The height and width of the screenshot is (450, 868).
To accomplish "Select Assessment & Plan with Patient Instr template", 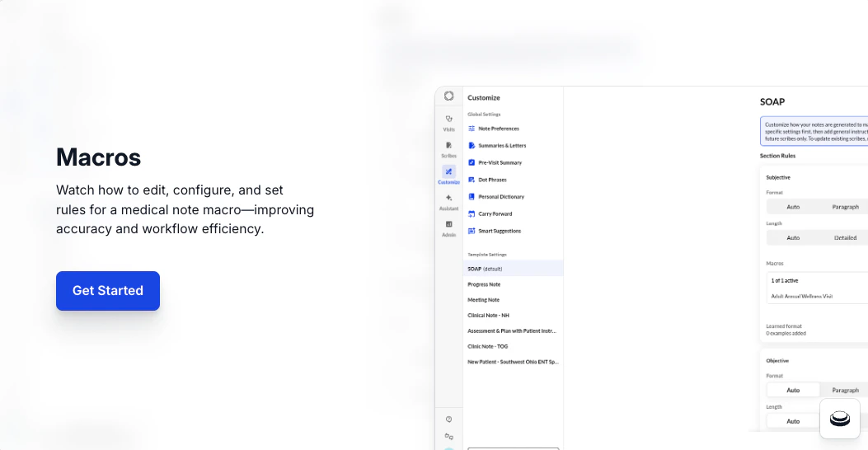I will [x=514, y=330].
